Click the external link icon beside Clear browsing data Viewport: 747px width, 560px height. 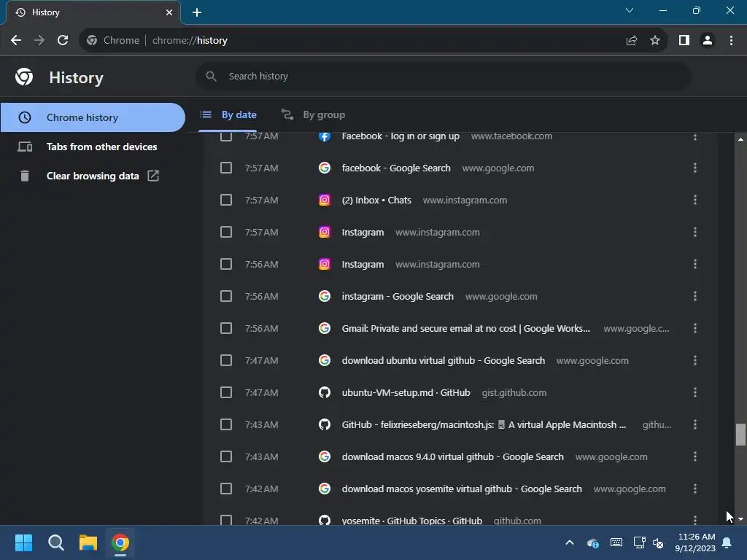153,176
